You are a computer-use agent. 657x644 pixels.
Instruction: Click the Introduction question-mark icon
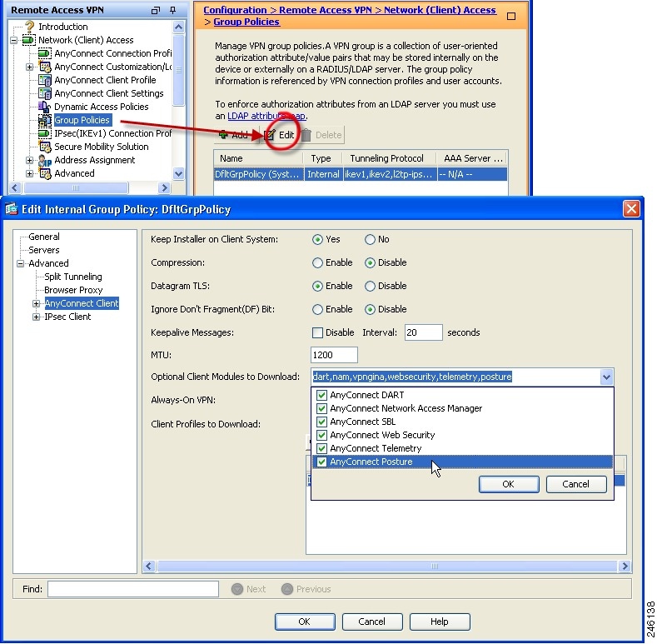[x=29, y=27]
